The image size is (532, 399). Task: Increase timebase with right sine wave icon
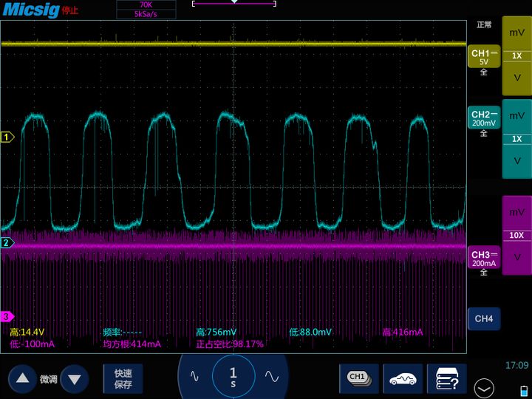[x=271, y=376]
